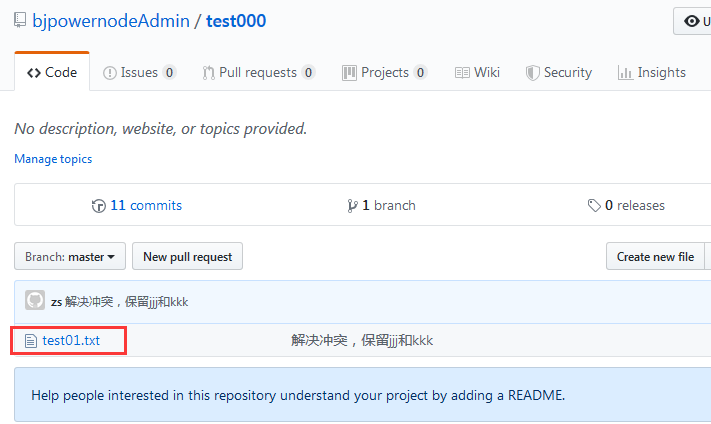Click the Create new file button
The width and height of the screenshot is (711, 424).
click(655, 257)
